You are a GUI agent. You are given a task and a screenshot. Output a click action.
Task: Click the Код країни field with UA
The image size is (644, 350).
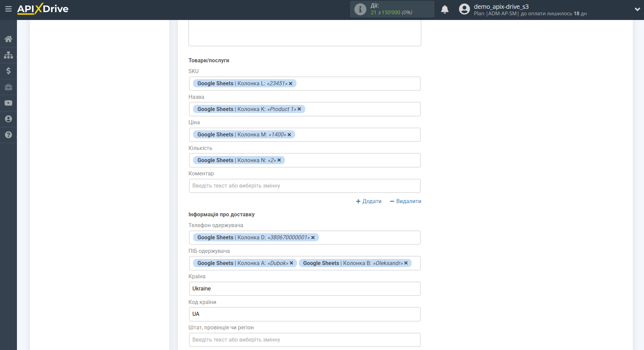(x=305, y=314)
